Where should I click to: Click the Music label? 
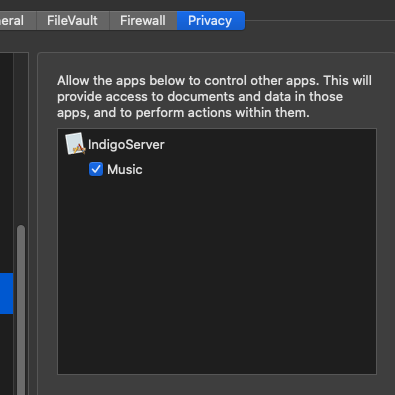click(125, 170)
